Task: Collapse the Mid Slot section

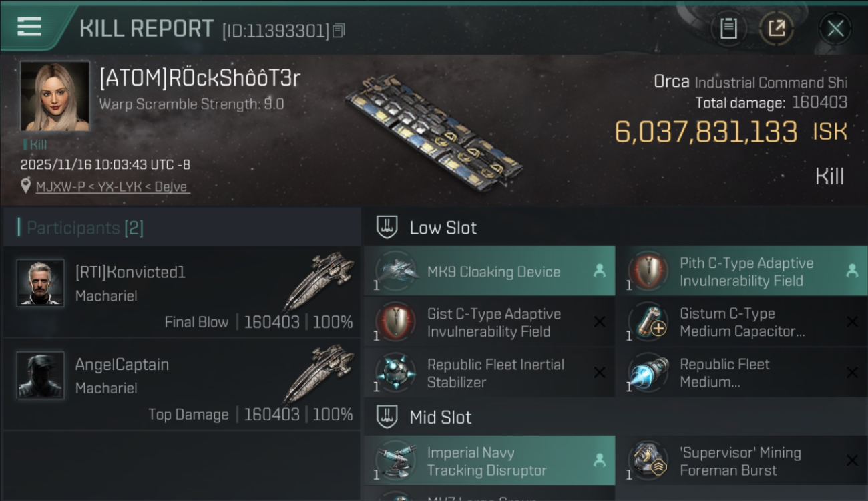Action: tap(387, 417)
